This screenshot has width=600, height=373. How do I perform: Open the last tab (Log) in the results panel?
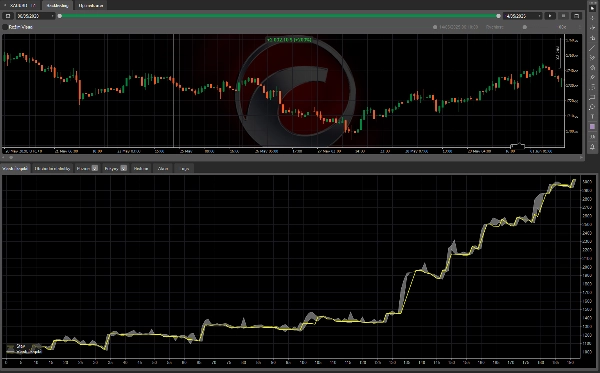[x=185, y=168]
